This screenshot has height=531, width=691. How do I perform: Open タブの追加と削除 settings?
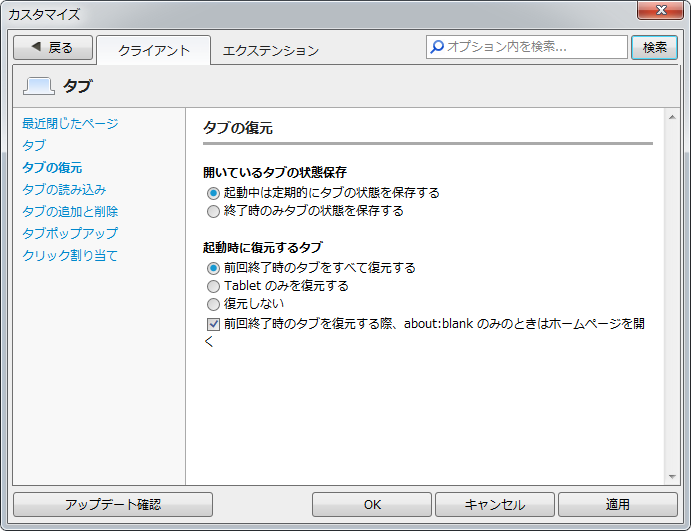(x=70, y=212)
